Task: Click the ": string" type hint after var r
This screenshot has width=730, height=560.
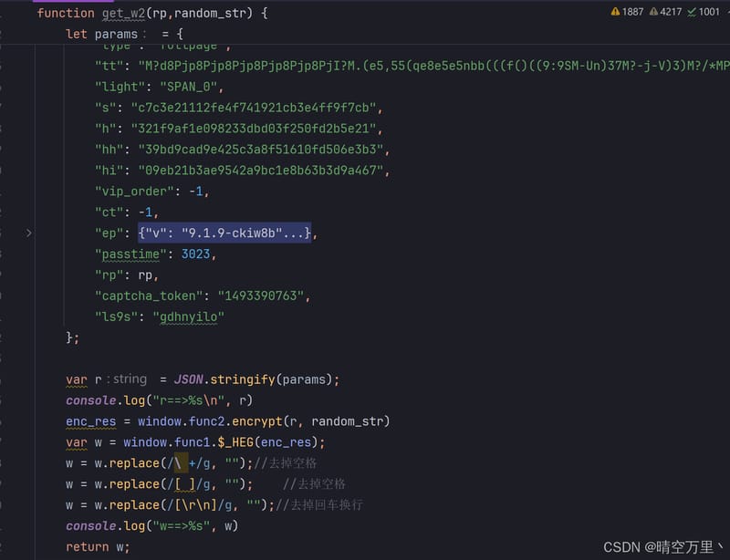Action: (127, 379)
